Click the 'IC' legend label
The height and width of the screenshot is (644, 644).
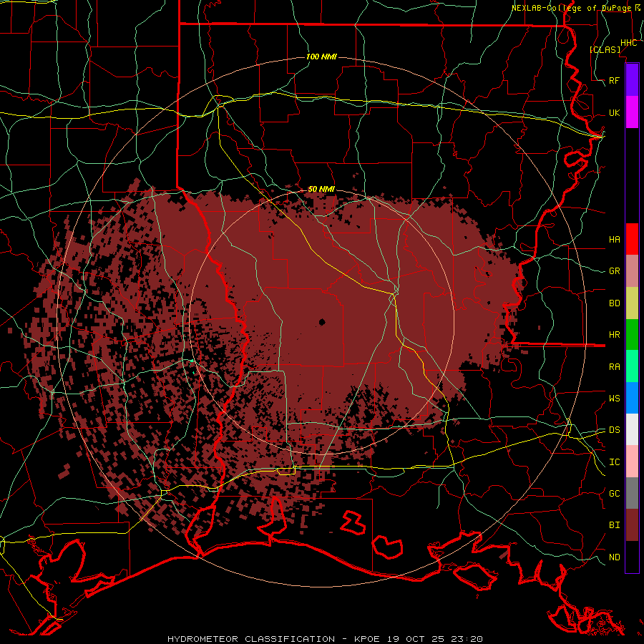pyautogui.click(x=615, y=462)
